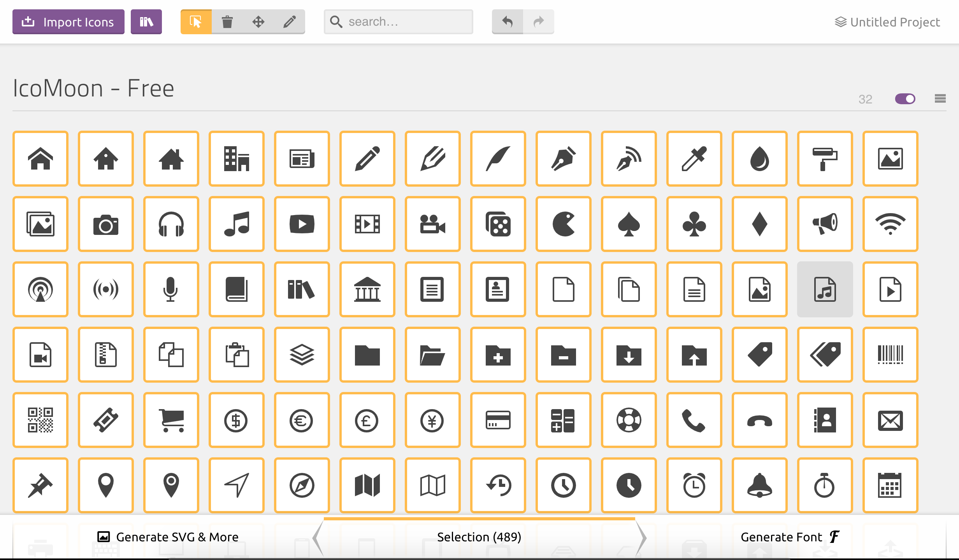Viewport: 959px width, 560px height.
Task: Toggle the lifebuoy icon
Action: (629, 420)
